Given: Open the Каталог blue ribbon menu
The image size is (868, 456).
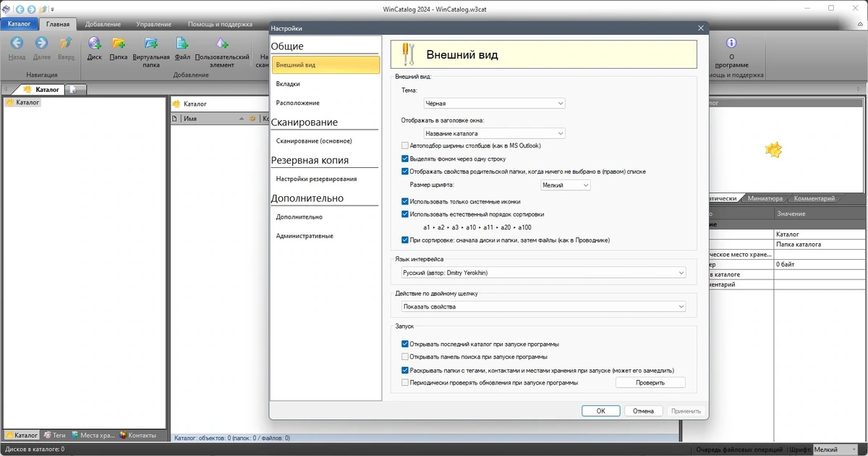Looking at the screenshot, I should click(x=20, y=24).
